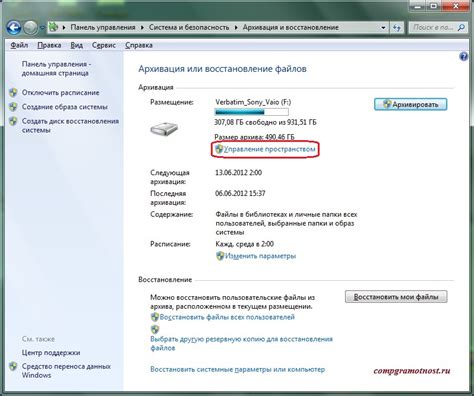Open the Сервис menu
Screen dimensions: 474x396
pos(104,45)
